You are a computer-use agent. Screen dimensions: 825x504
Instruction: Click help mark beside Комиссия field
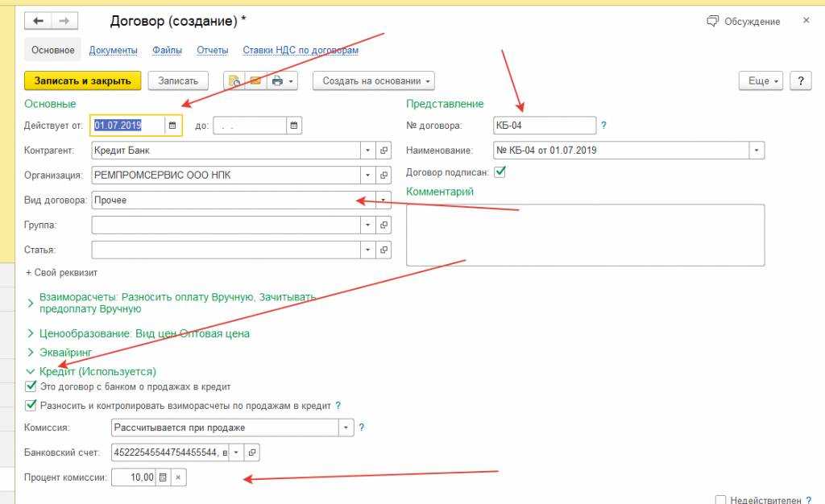click(362, 428)
